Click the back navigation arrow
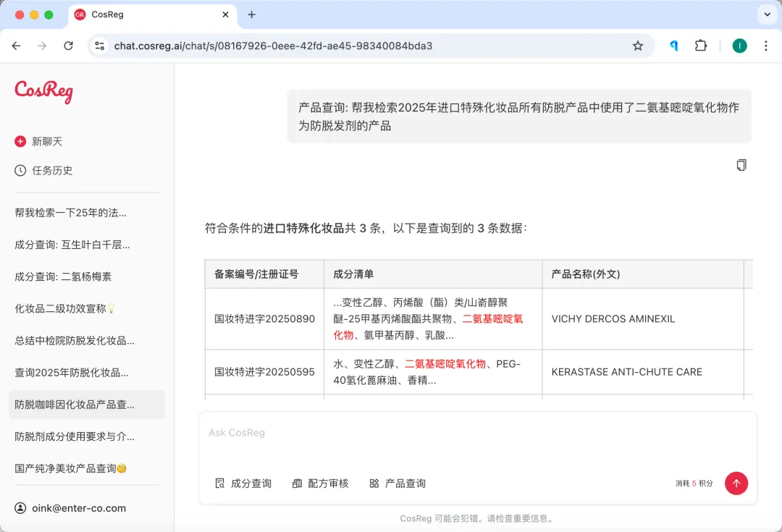This screenshot has width=782, height=532. (x=16, y=46)
